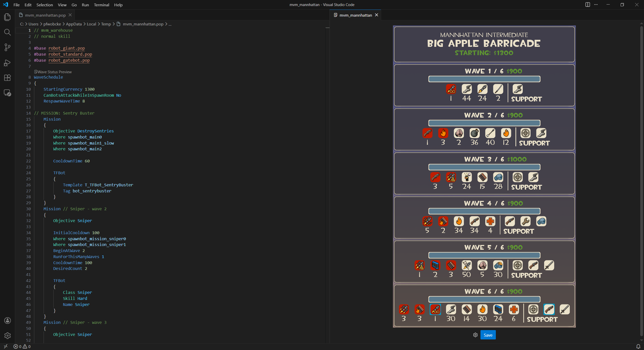
Task: Click the Wave 2 heavy fist icon with count 2
Action: [459, 133]
